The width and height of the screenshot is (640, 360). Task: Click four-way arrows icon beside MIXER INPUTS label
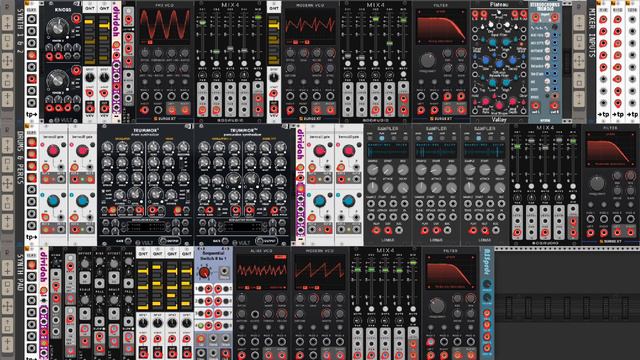pos(579,61)
